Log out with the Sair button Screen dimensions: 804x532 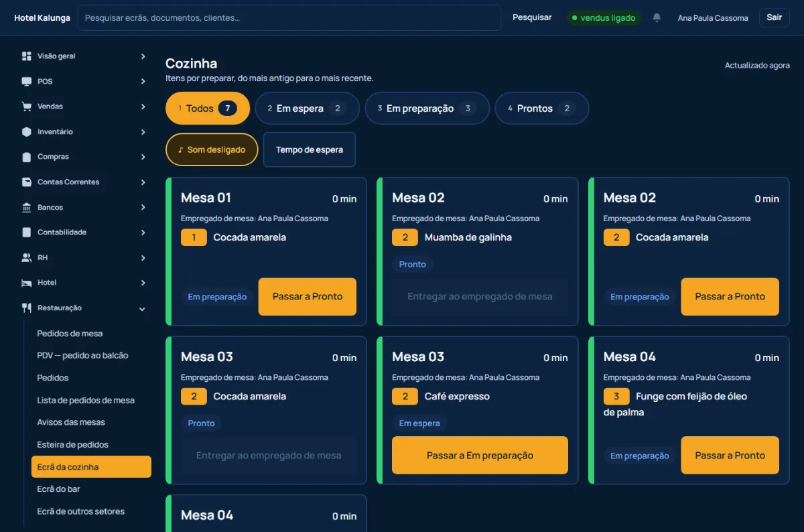[774, 17]
